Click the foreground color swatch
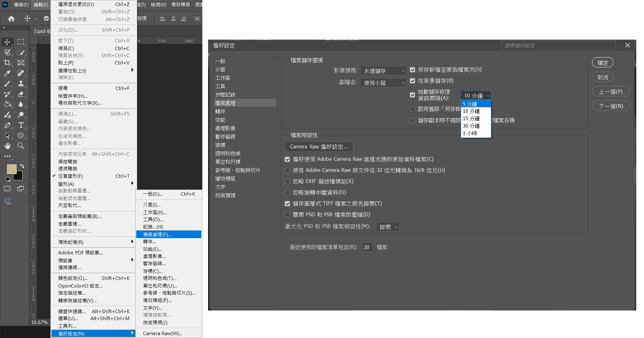Image resolution: width=644 pixels, height=338 pixels. tap(11, 169)
